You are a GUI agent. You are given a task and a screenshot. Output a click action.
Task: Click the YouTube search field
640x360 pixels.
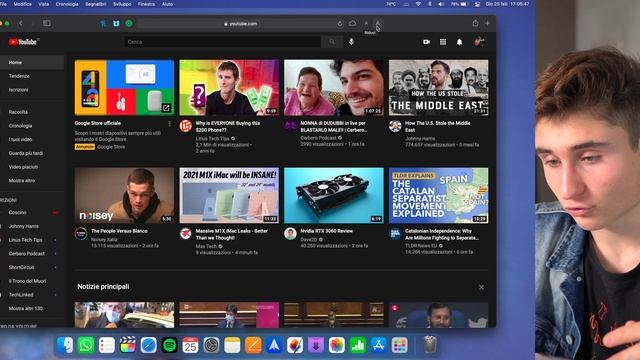point(223,42)
